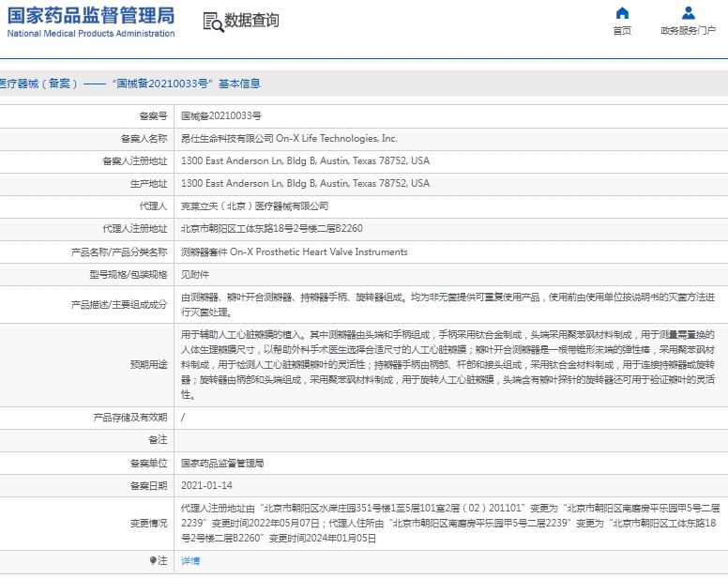Click the intended use paragraph beginning 用于辅助人工心脏瓣膜

coord(447,364)
